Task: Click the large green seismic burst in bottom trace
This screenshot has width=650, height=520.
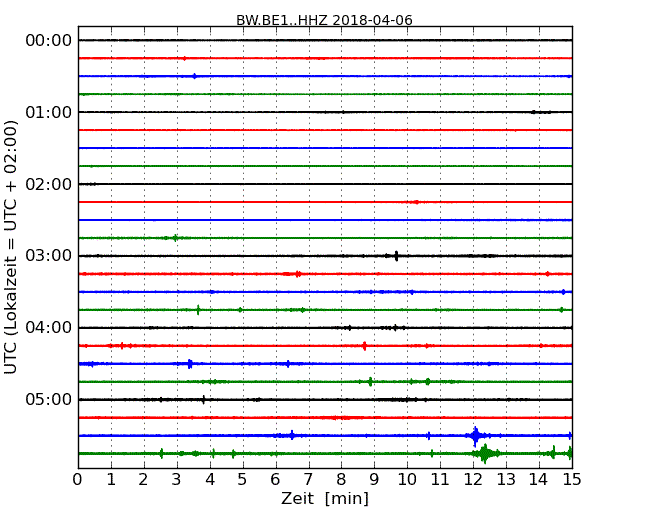Action: (485, 454)
